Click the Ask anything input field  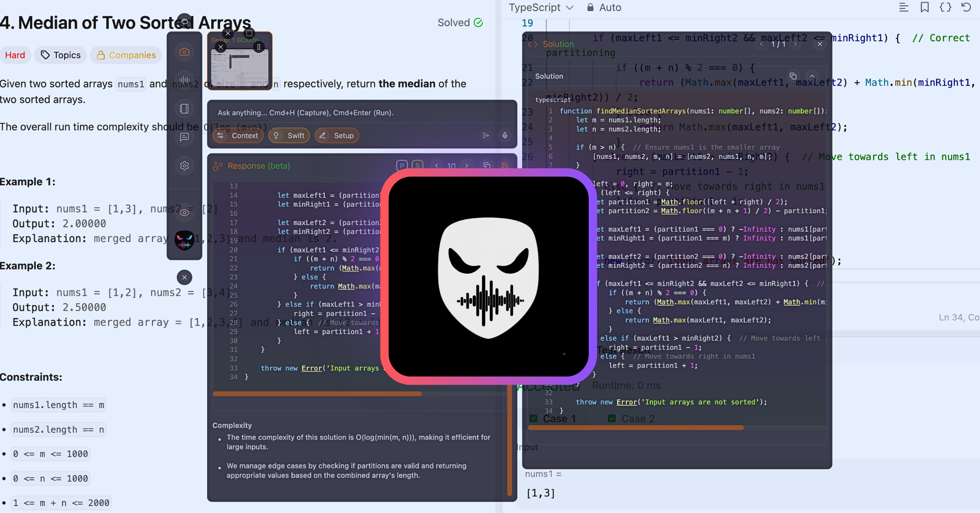coord(350,113)
